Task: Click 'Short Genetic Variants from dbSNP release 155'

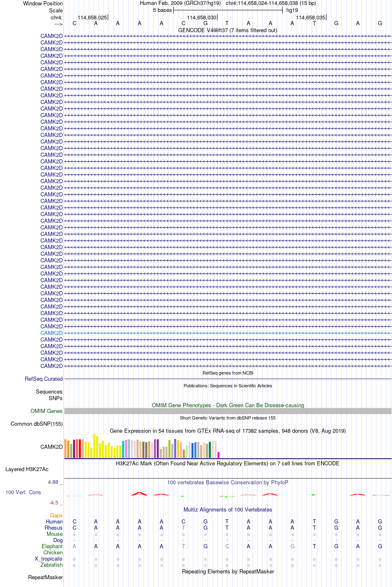Action: click(228, 418)
